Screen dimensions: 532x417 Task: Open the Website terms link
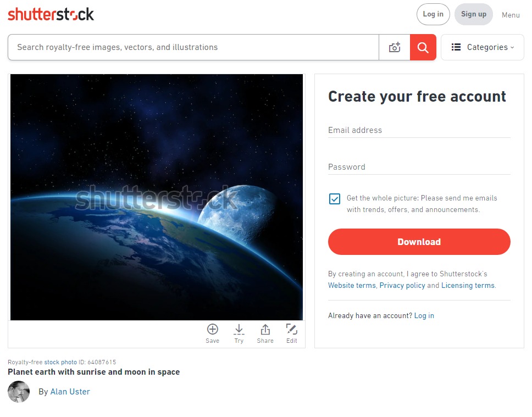pyautogui.click(x=352, y=285)
